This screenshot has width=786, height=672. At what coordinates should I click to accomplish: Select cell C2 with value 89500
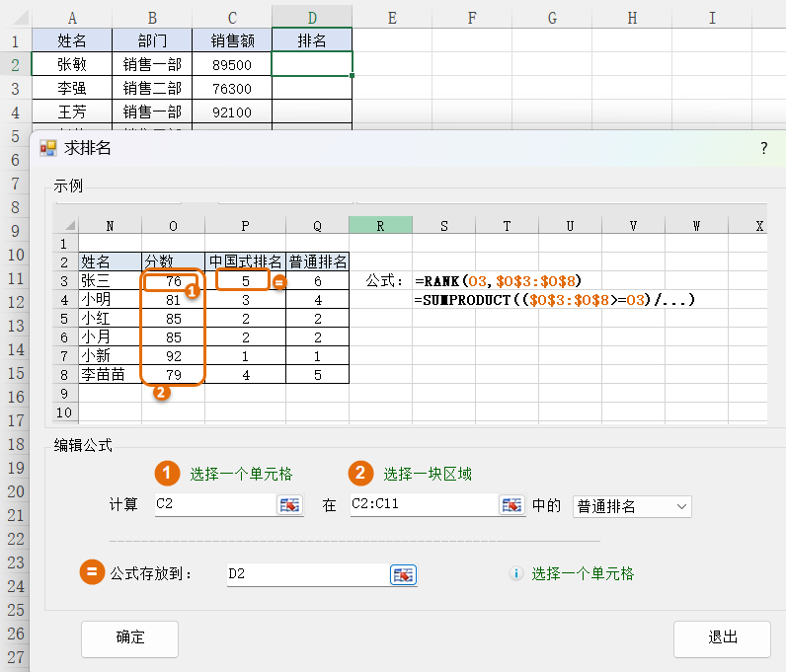(x=232, y=64)
